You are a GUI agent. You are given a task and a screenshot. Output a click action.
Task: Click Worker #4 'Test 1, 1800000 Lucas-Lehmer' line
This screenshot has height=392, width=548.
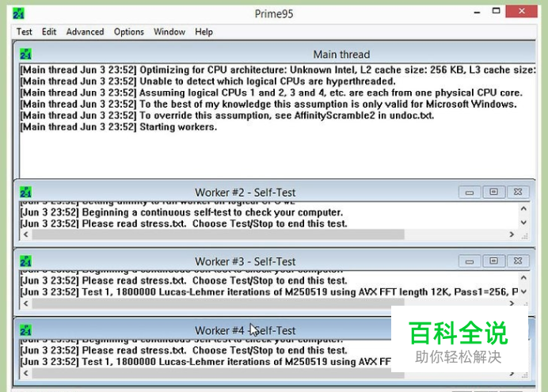point(206,362)
